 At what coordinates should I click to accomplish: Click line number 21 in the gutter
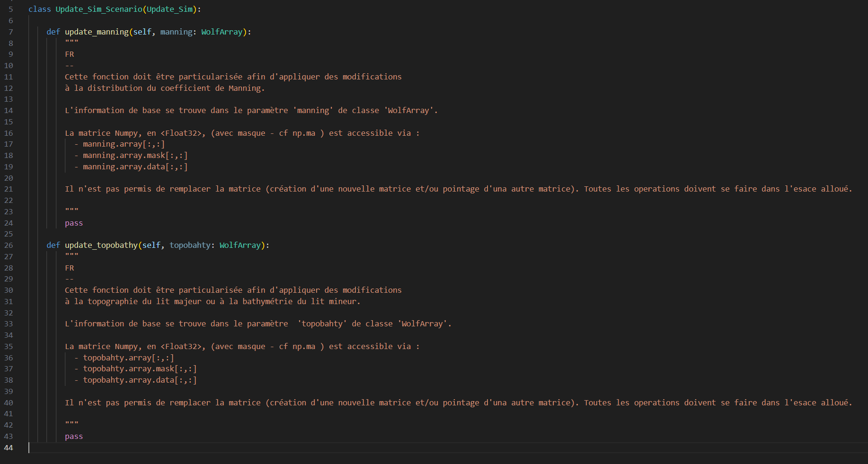tap(9, 189)
